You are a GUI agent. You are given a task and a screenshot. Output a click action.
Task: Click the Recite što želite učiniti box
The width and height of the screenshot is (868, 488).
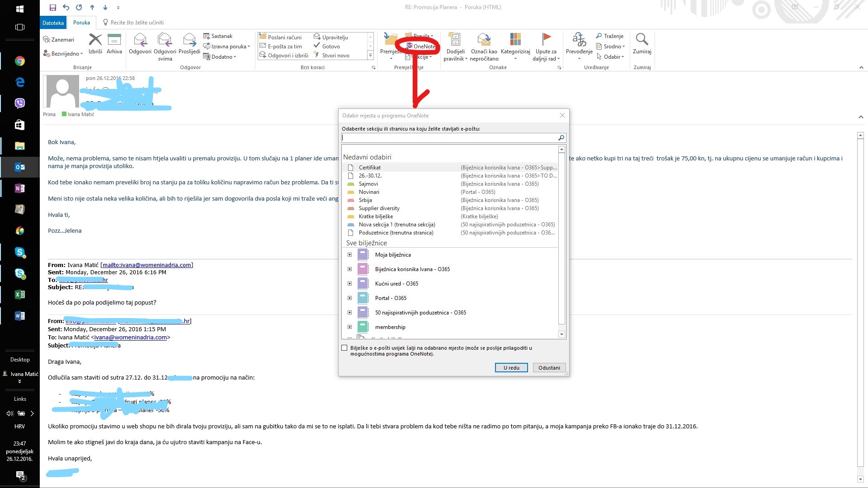pyautogui.click(x=133, y=23)
